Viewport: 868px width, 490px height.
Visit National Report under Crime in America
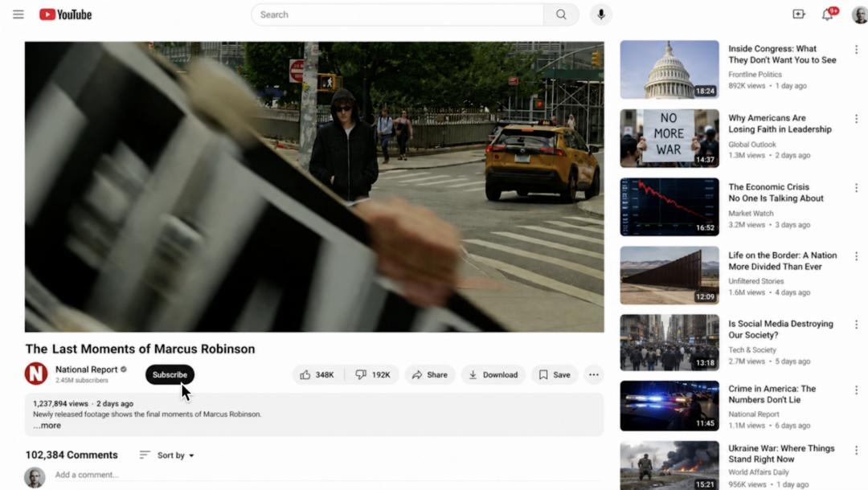(753, 414)
